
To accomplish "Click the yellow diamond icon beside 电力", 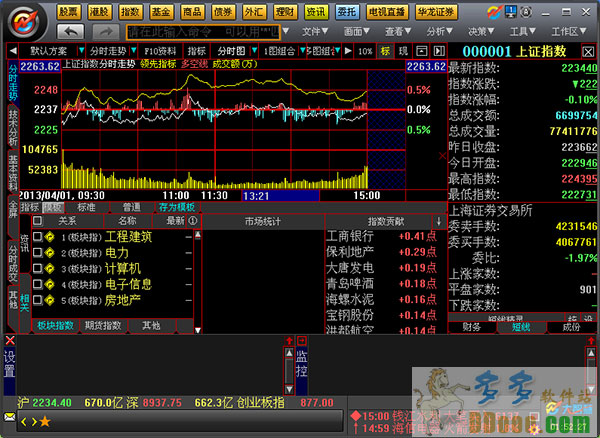I will tap(50, 253).
